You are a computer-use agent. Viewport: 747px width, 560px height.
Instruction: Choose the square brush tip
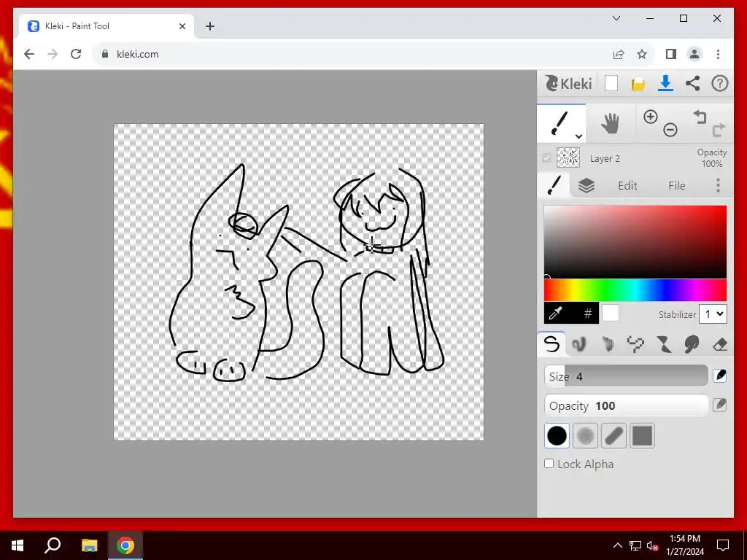[x=642, y=436]
